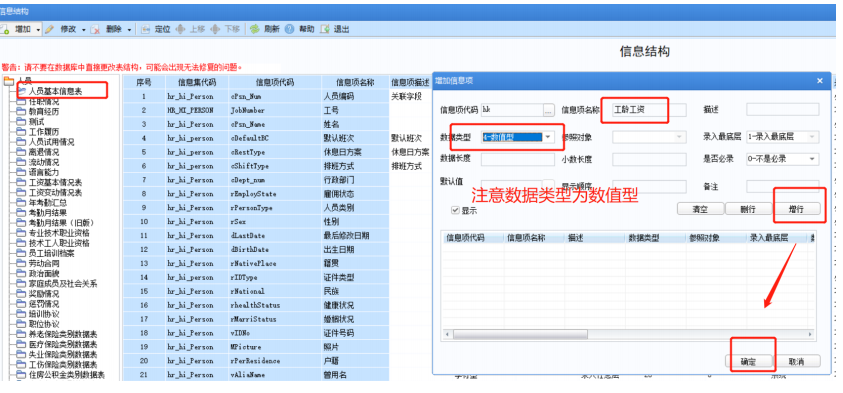Click the 刷新 (Refresh) toolbar button
The image size is (843, 393).
pos(265,29)
